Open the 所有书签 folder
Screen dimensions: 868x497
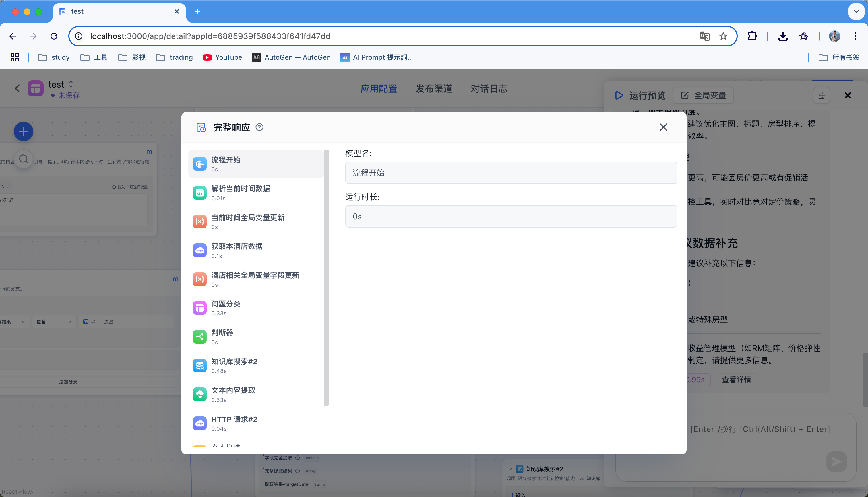(x=839, y=57)
